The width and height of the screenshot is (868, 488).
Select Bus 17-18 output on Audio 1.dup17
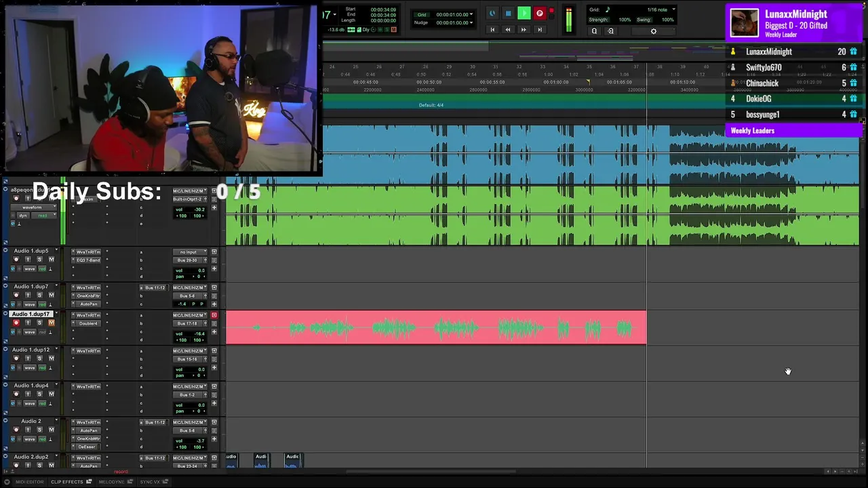coord(188,323)
